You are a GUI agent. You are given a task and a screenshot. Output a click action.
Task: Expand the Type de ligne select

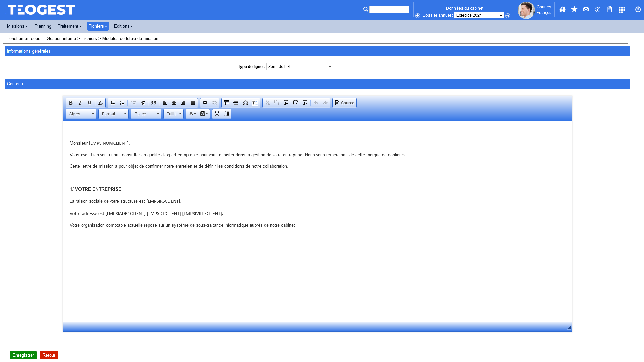coord(300,67)
